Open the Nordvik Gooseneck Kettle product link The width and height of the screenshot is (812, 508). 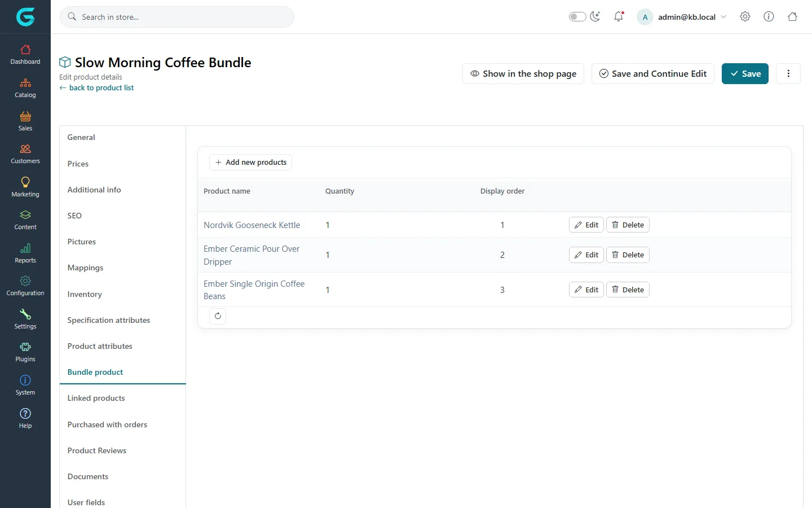[x=252, y=225]
